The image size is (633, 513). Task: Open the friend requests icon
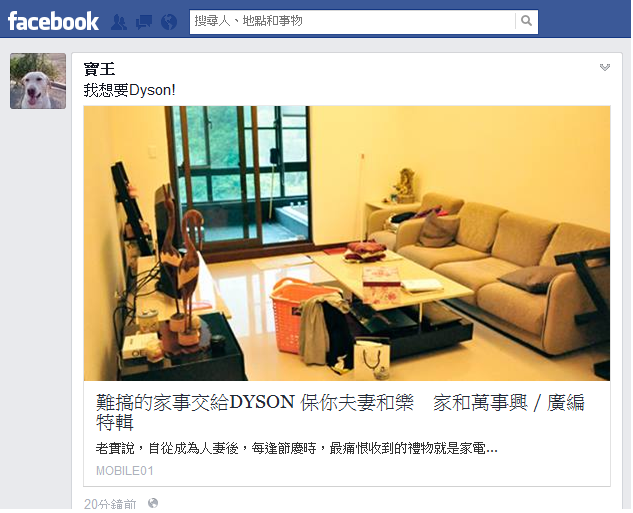point(119,22)
